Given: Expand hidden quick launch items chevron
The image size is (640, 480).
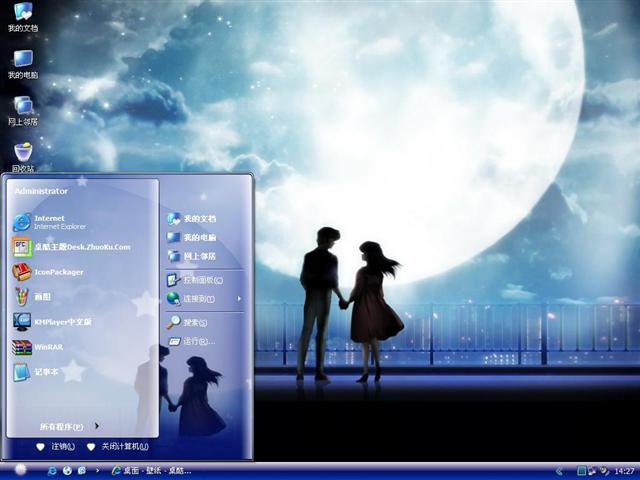Looking at the screenshot, I should [x=97, y=471].
